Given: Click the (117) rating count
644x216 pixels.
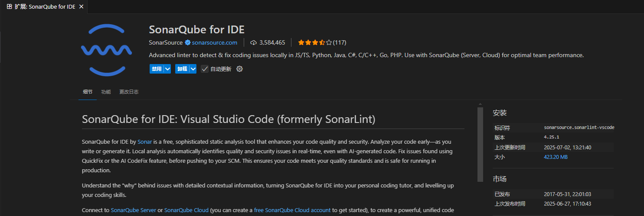Looking at the screenshot, I should [340, 42].
